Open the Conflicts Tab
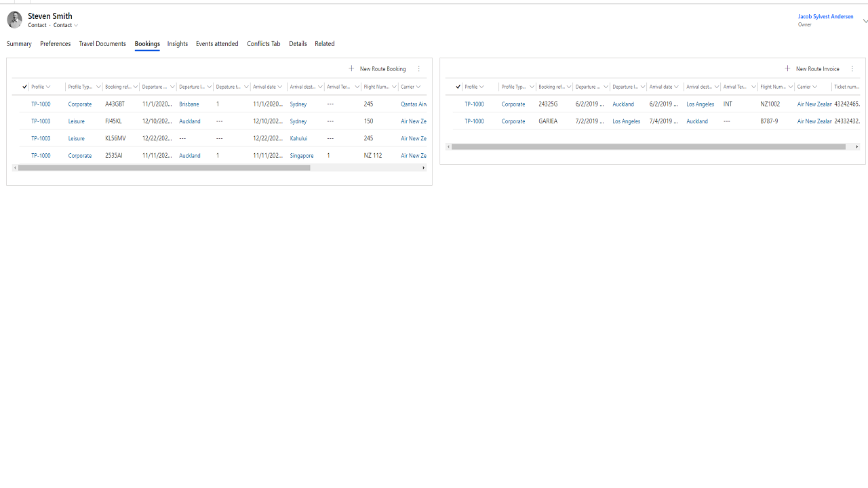 tap(264, 44)
